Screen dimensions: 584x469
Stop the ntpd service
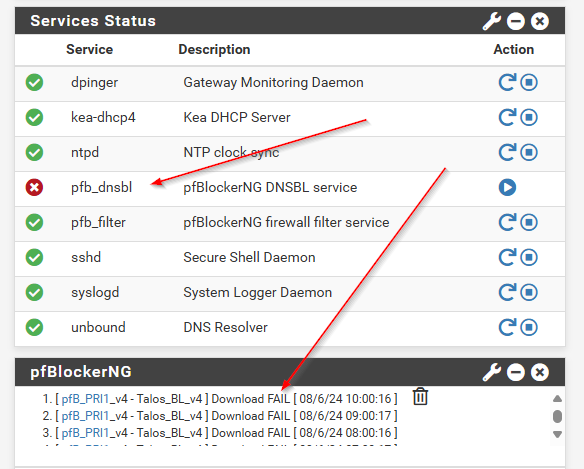pos(529,152)
